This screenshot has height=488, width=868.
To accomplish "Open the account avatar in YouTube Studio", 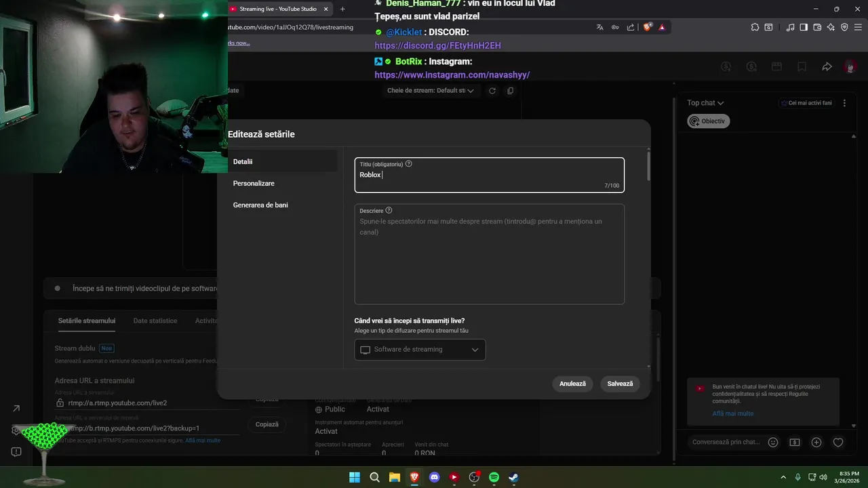I will pyautogui.click(x=850, y=66).
